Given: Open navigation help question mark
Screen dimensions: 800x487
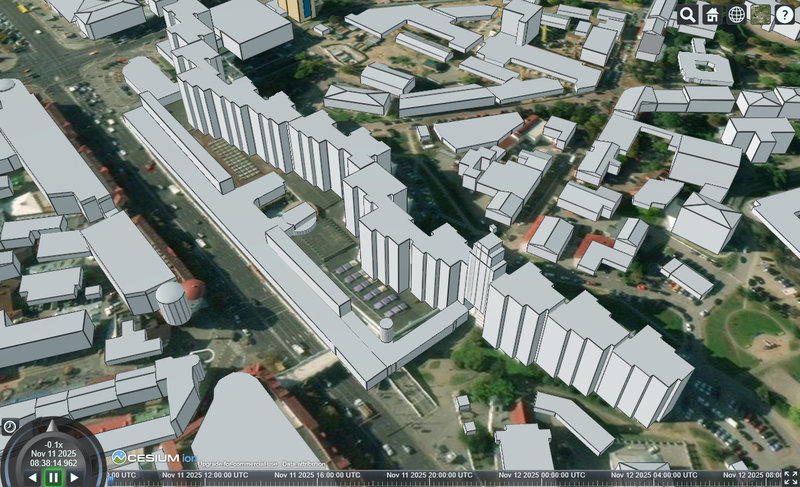Looking at the screenshot, I should click(x=787, y=14).
